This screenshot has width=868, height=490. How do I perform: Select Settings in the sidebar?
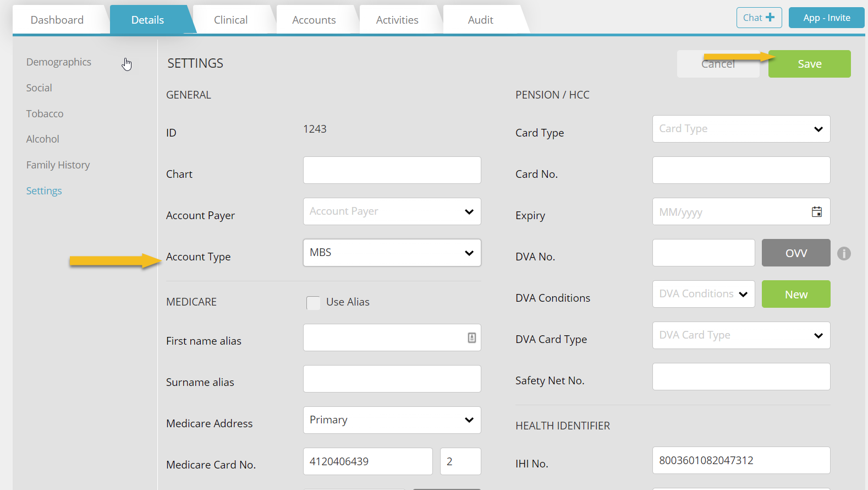(x=44, y=191)
